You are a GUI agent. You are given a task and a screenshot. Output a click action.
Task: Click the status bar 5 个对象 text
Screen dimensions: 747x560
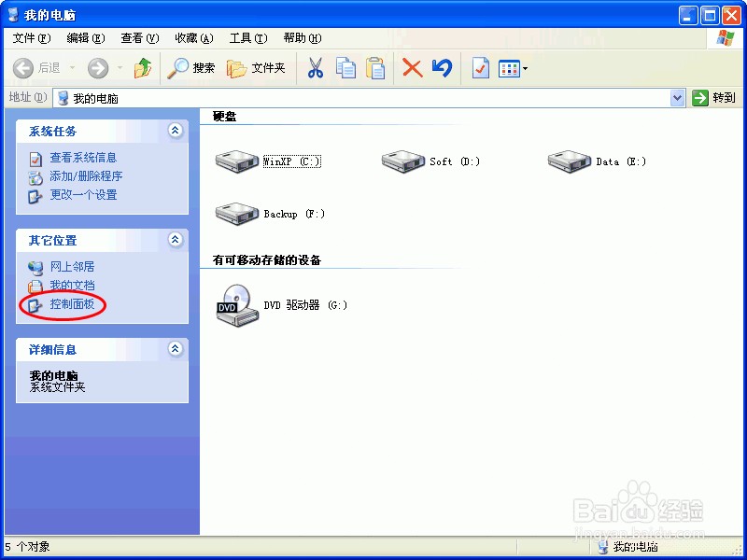click(27, 547)
